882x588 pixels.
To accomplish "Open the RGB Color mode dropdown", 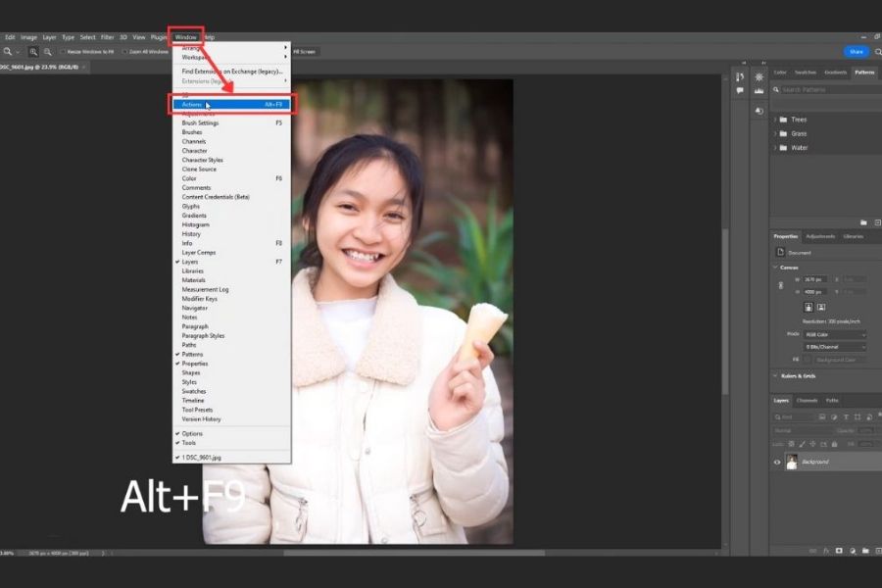I will (x=835, y=334).
